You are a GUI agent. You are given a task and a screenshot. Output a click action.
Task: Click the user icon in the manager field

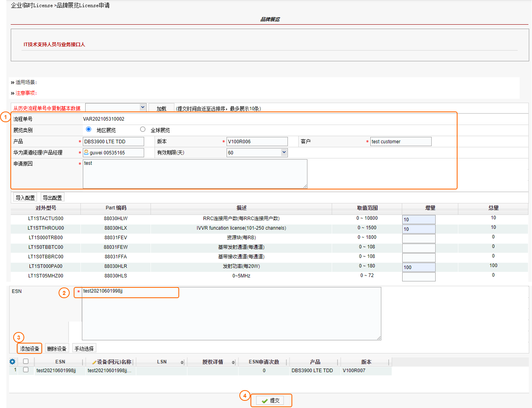[86, 152]
